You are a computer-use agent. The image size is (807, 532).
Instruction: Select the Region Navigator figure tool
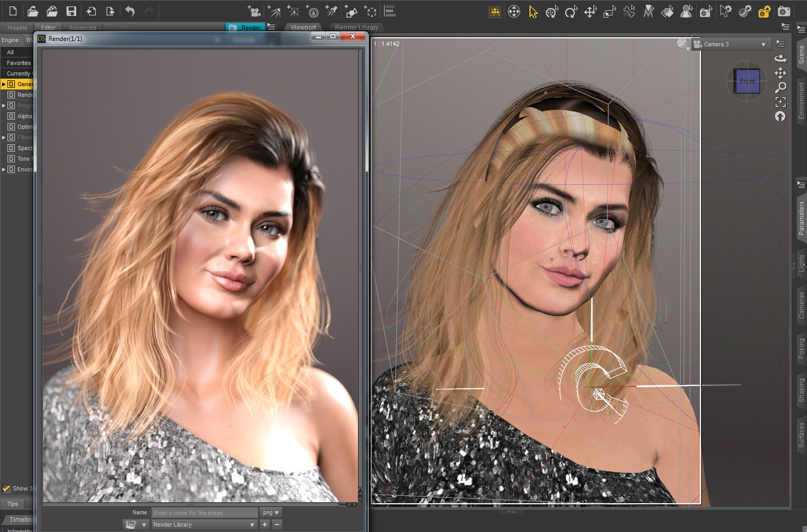(687, 11)
